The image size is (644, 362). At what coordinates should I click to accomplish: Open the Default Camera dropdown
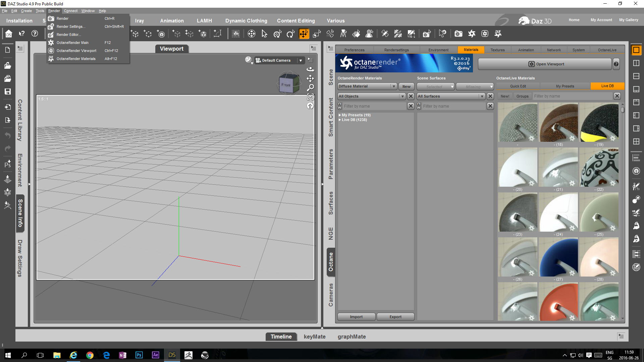click(x=301, y=61)
